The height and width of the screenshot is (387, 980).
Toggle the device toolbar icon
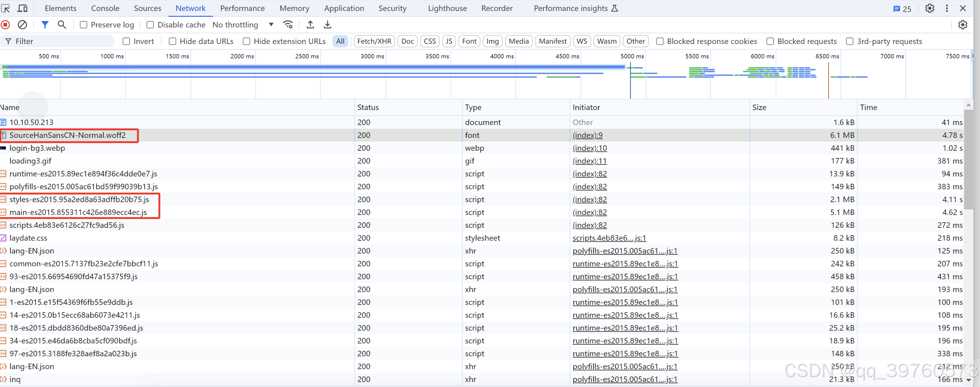[x=23, y=8]
